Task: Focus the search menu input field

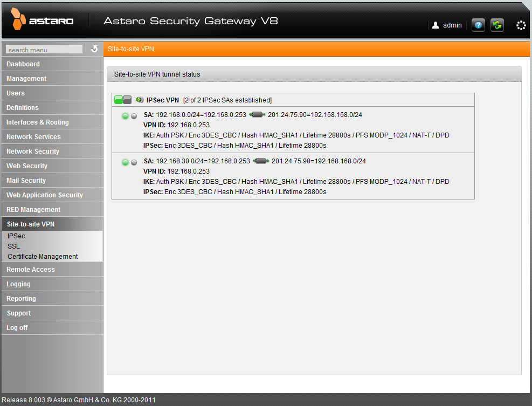Action: (44, 50)
